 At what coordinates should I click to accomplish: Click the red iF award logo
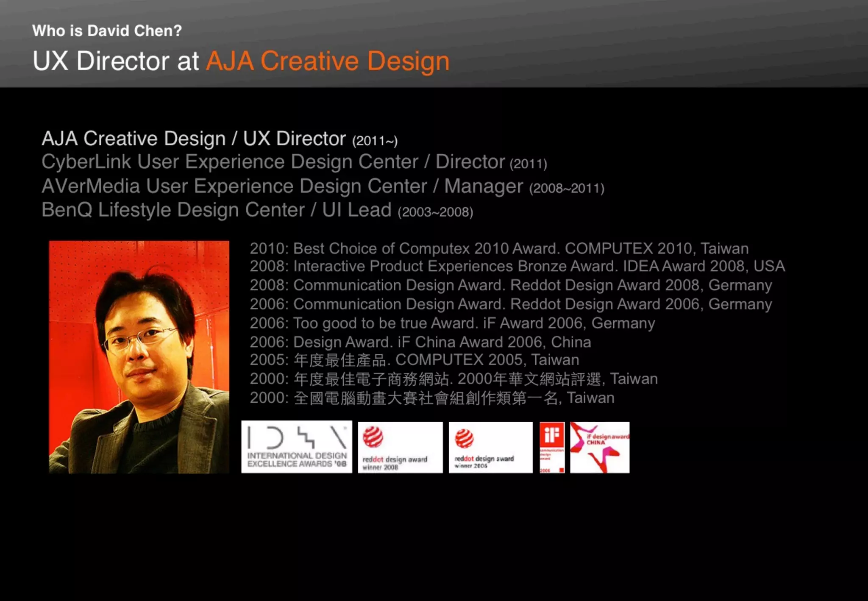point(552,447)
